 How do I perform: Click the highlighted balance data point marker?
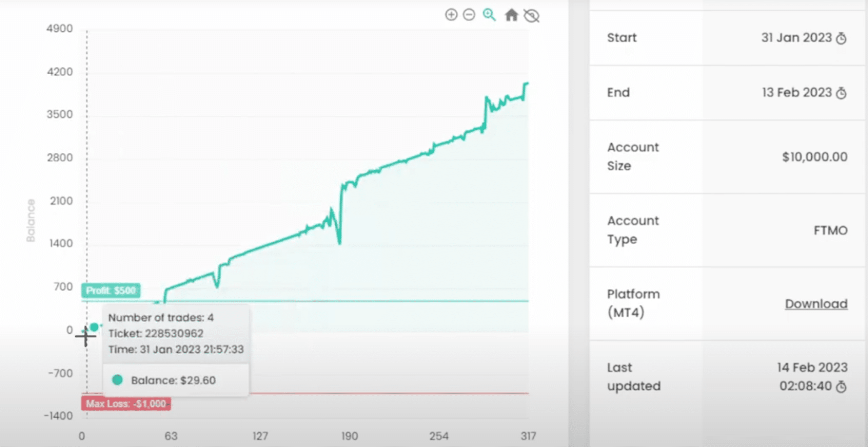[x=94, y=327]
